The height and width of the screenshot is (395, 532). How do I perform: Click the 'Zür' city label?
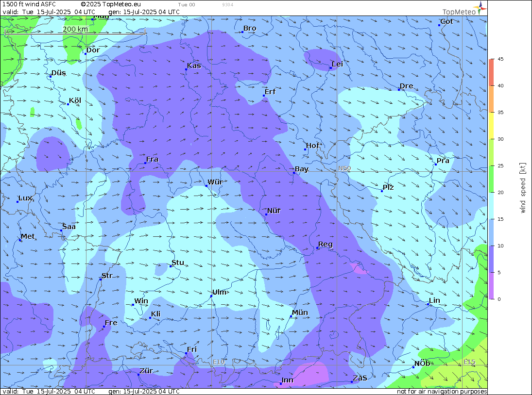(146, 371)
